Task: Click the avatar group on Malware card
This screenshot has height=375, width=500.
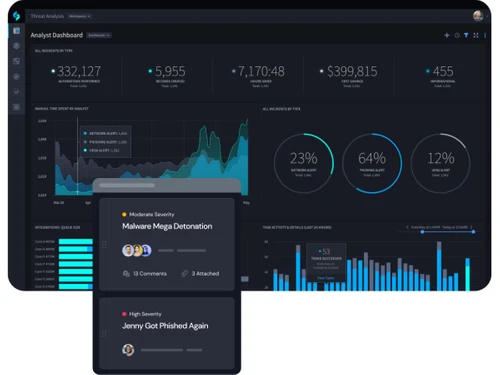Action: (137, 250)
